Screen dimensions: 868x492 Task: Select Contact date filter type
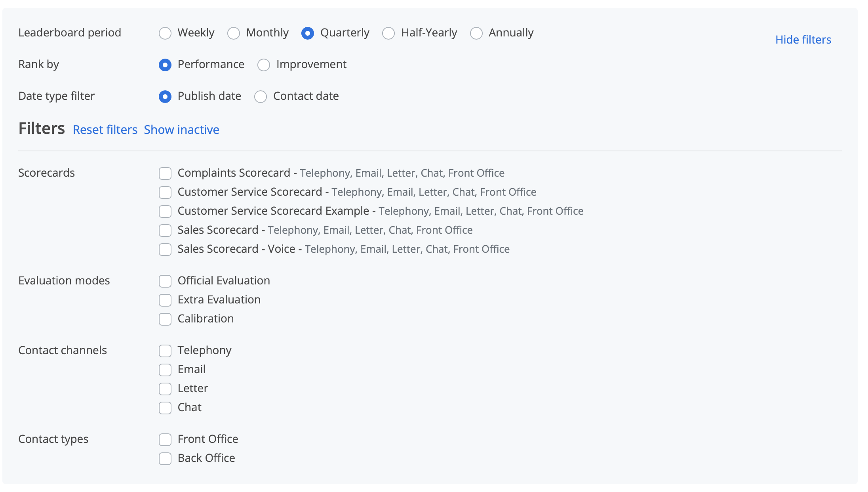coord(261,97)
